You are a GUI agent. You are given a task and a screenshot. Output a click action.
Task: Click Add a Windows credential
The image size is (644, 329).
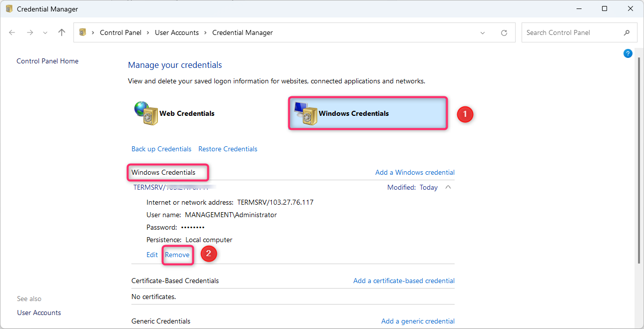[415, 172]
